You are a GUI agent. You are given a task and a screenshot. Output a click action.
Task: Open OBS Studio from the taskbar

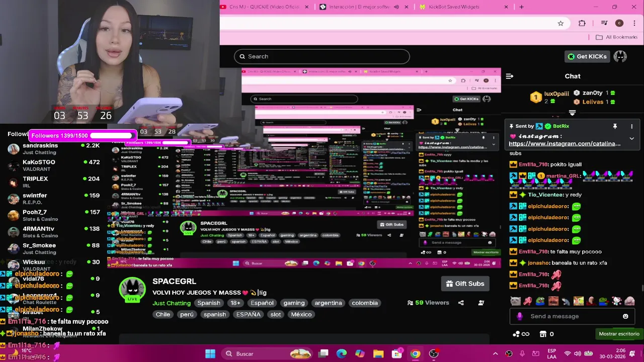tap(434, 353)
